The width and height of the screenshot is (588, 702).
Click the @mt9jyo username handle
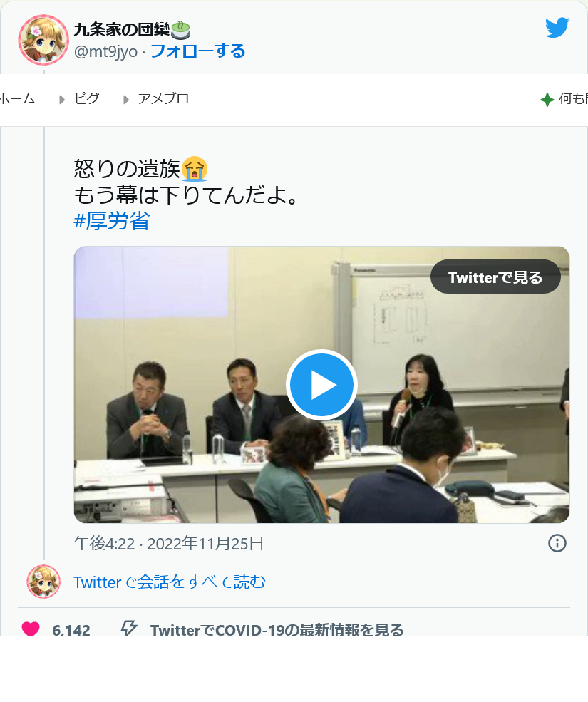click(105, 52)
